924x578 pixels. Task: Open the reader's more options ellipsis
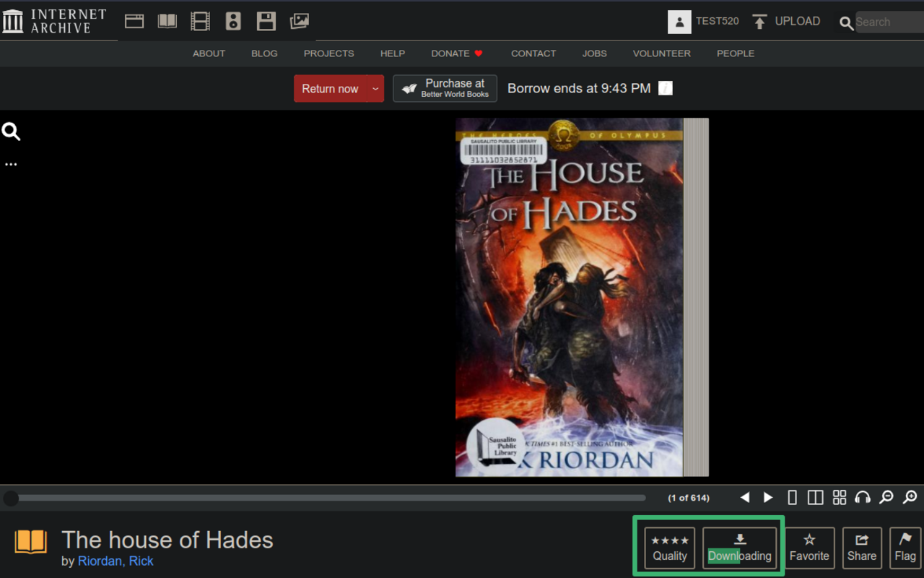tap(11, 165)
